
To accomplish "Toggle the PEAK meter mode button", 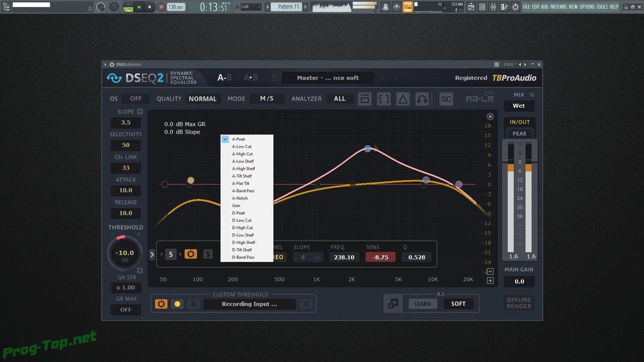I will [x=519, y=134].
